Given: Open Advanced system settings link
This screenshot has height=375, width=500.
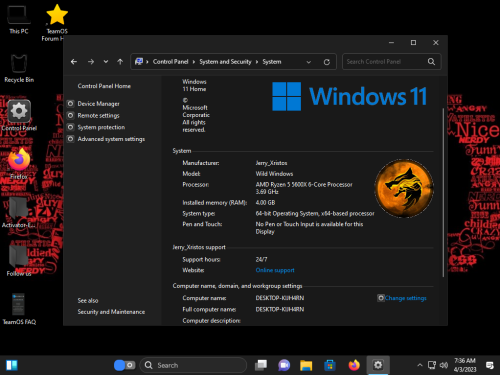Looking at the screenshot, I should coord(111,139).
